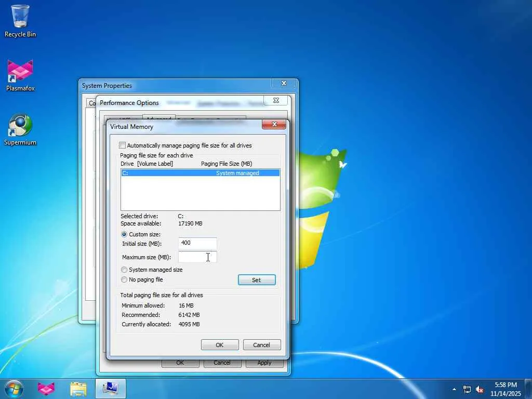Open the clock showing 5:58 PM
The width and height of the screenshot is (532, 399).
pos(506,385)
